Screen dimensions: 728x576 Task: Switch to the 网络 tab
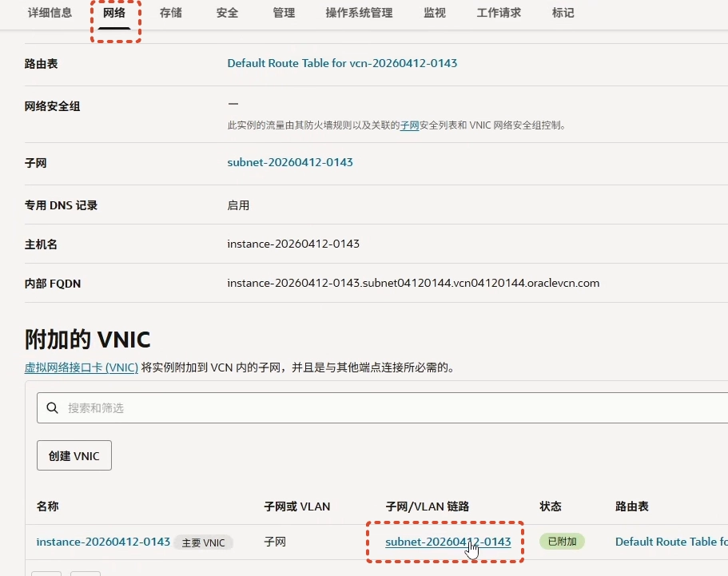coord(114,13)
